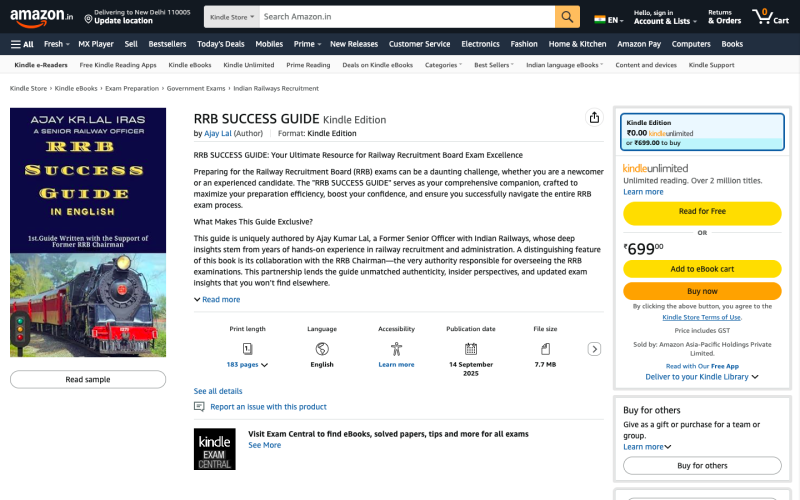This screenshot has width=800, height=500.
Task: Open the Kindle Store search category dropdown
Action: coord(230,17)
